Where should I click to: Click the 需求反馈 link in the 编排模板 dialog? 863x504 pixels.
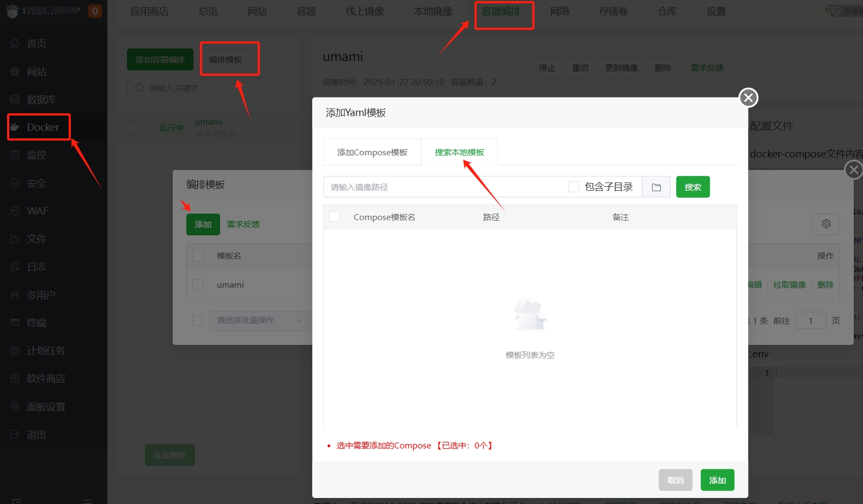point(243,224)
